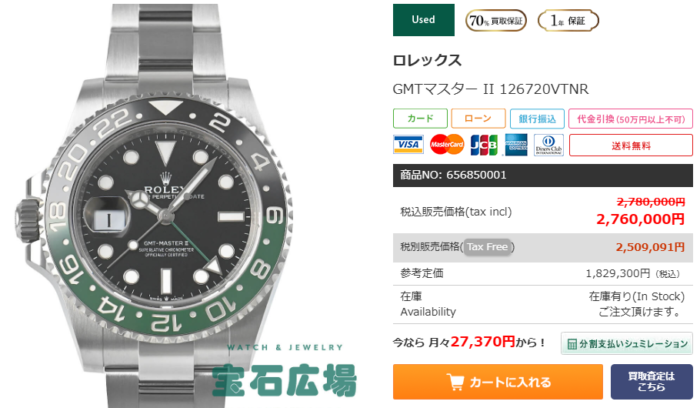Viewport: 700px width, 408px height.
Task: Click the Diners Club card icon
Action: [x=549, y=145]
